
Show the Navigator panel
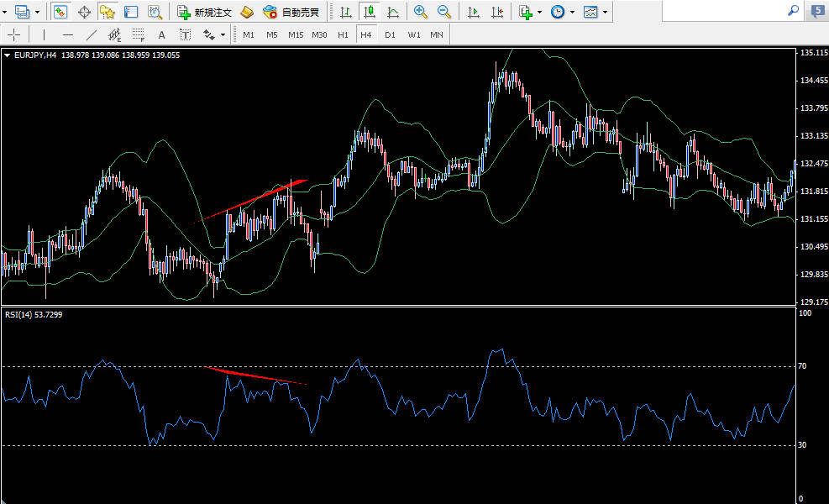[108, 12]
